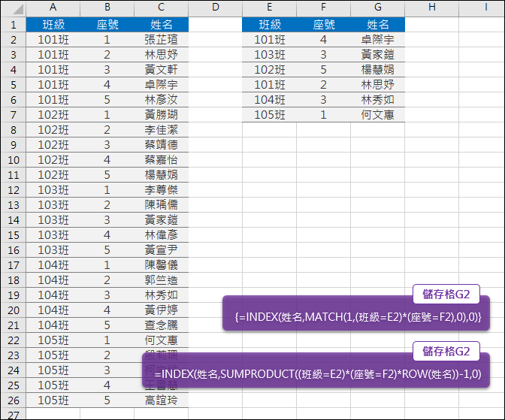Select column D header

click(x=215, y=7)
